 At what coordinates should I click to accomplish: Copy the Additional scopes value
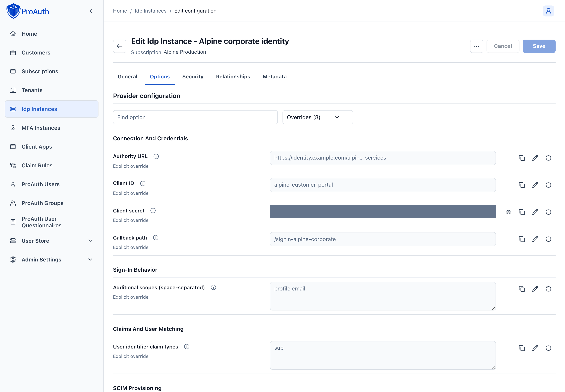(x=522, y=289)
